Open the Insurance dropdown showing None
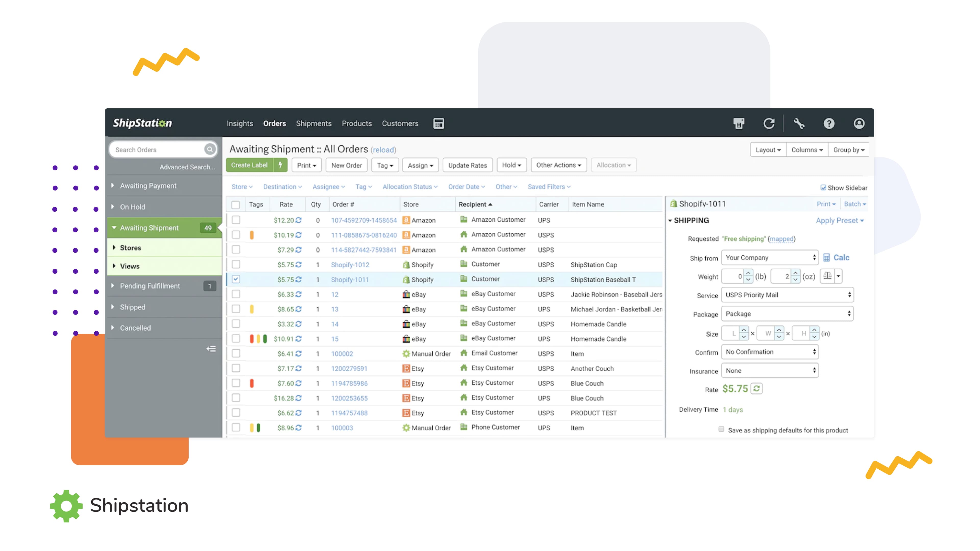The width and height of the screenshot is (980, 551). (x=770, y=370)
